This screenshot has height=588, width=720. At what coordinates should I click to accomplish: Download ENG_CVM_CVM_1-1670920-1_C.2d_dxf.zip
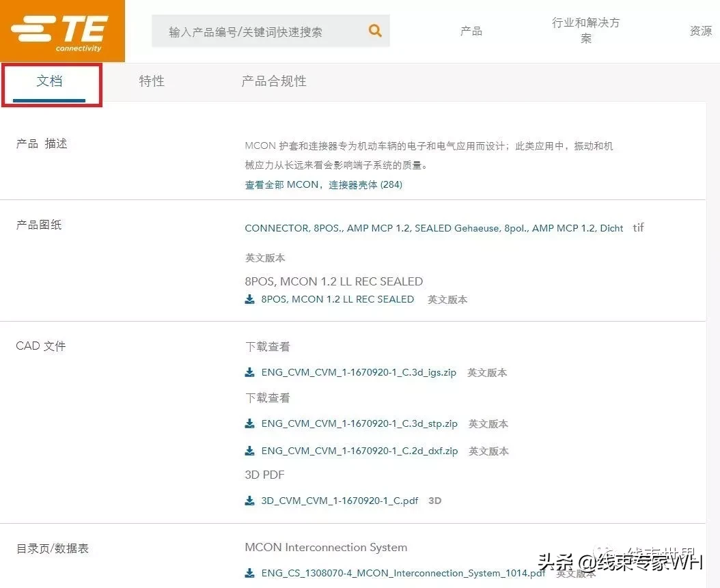(359, 451)
